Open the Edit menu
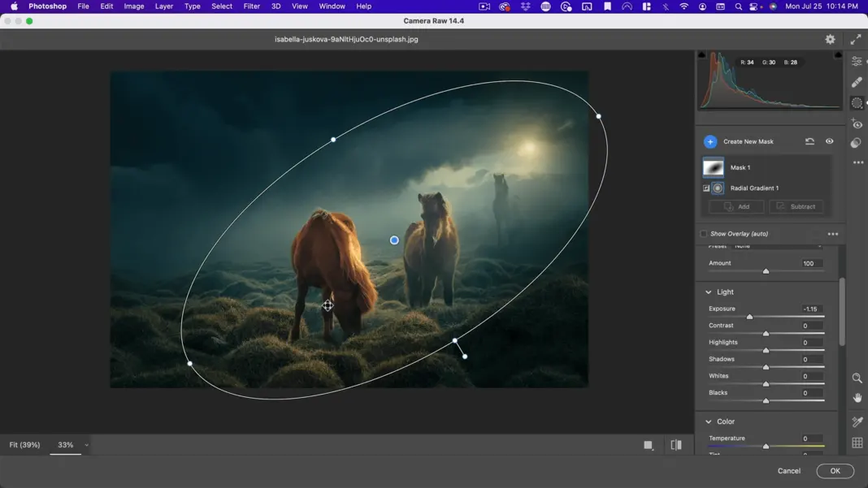The image size is (868, 488). click(x=106, y=6)
